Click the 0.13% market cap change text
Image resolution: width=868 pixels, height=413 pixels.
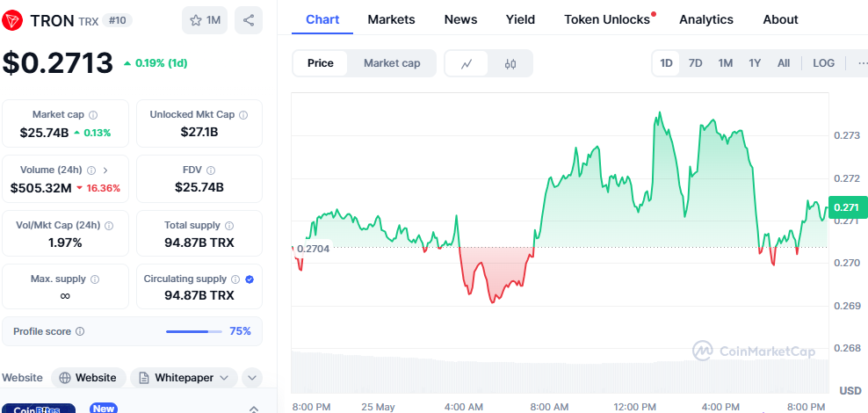pos(97,133)
